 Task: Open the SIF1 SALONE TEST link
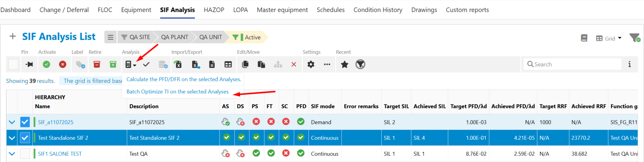click(x=60, y=154)
